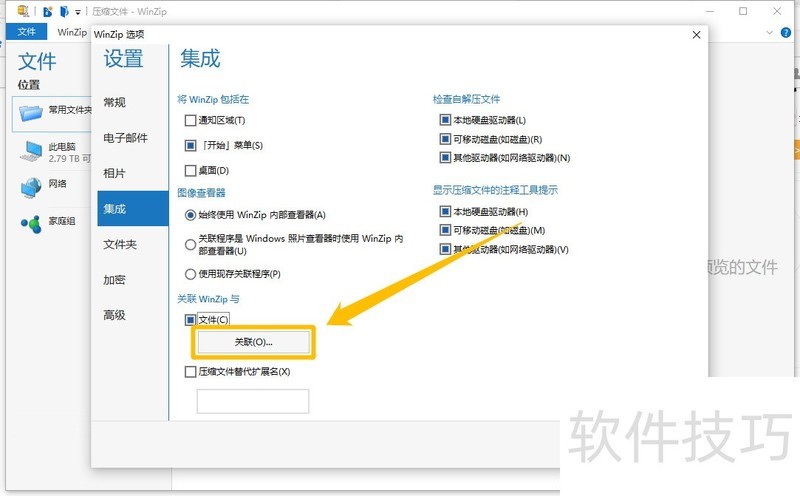The width and height of the screenshot is (800, 496).
Task: Toggle 本地硬盘驱动器(H) tooltip checkbox
Action: (x=445, y=211)
